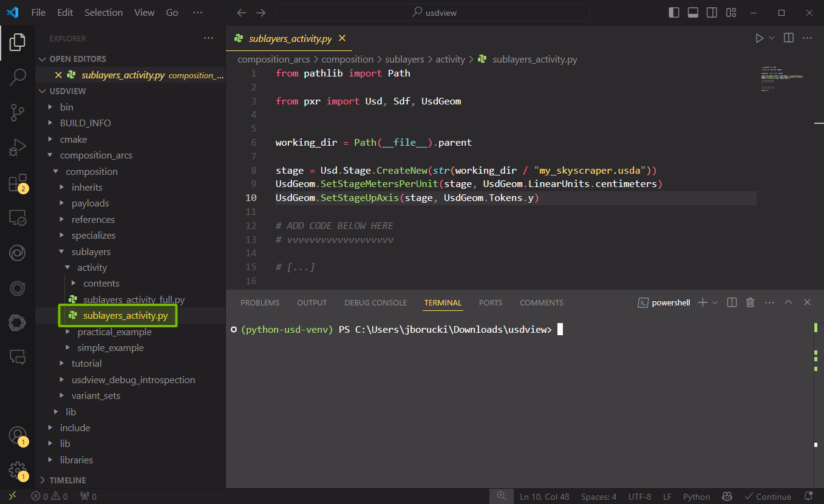824x504 pixels.
Task: Open the new terminal launch profile dropdown
Action: point(715,302)
